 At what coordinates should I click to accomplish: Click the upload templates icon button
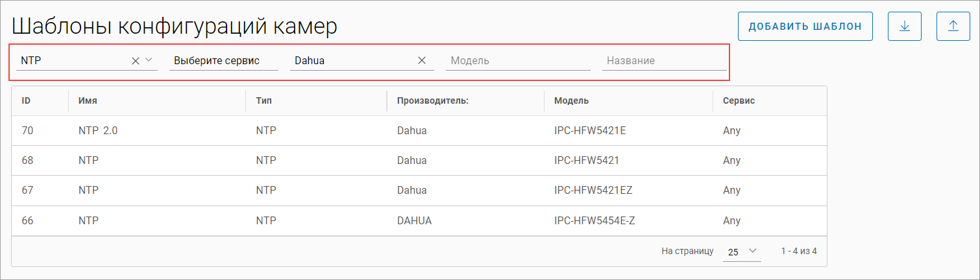click(x=953, y=27)
